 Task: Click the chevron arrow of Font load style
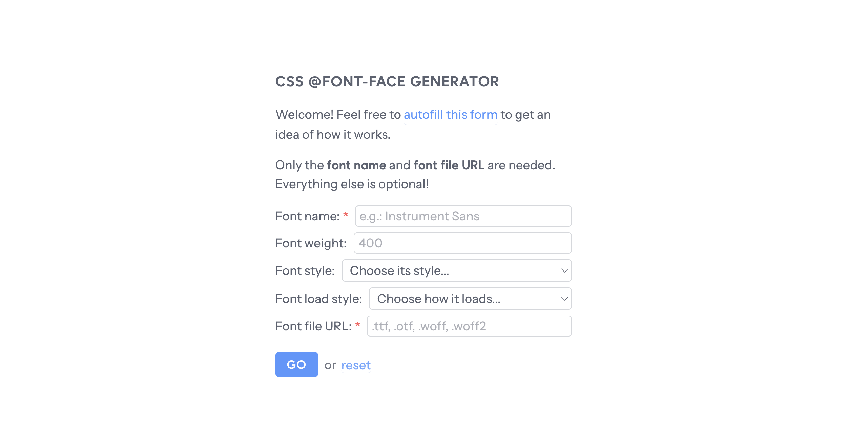tap(564, 299)
